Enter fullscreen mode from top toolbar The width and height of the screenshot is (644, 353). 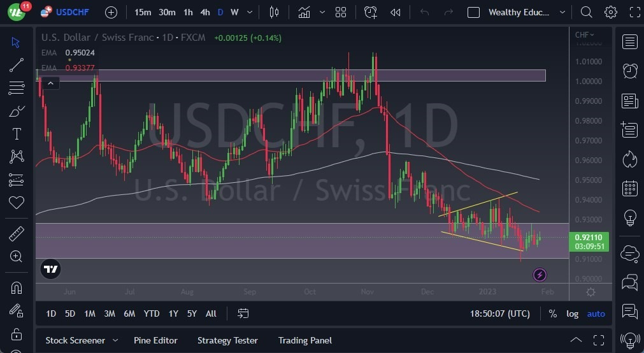coord(634,12)
